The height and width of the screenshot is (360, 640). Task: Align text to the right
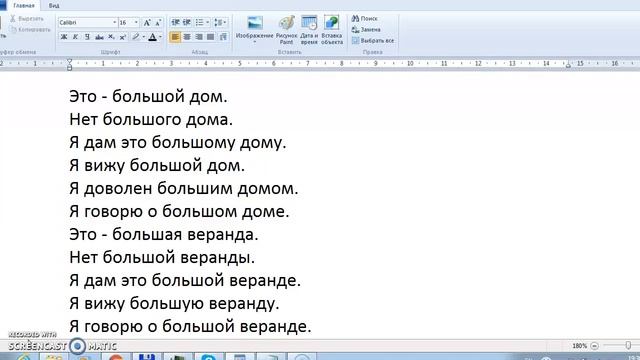point(199,37)
